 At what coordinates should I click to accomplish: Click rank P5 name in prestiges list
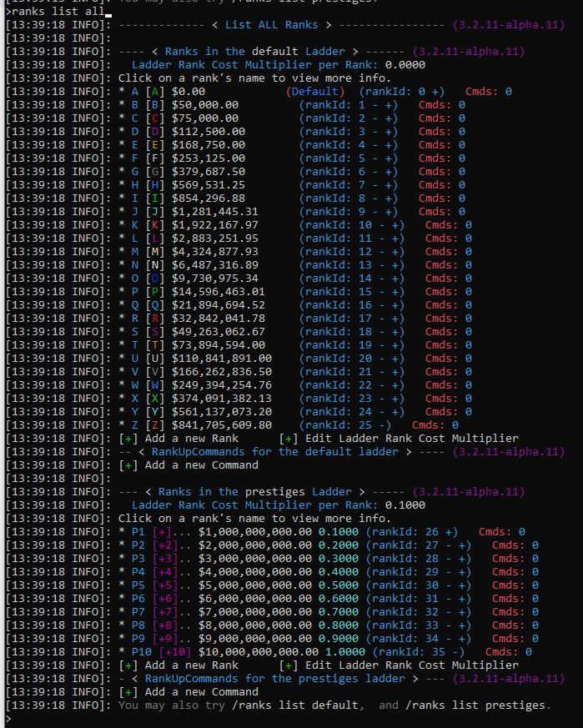[x=138, y=585]
